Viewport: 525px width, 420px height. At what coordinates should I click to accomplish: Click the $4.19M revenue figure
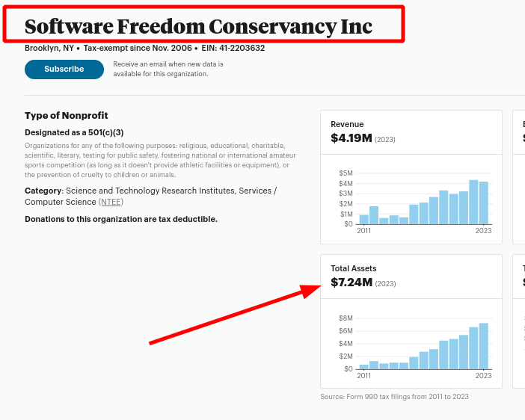click(351, 138)
